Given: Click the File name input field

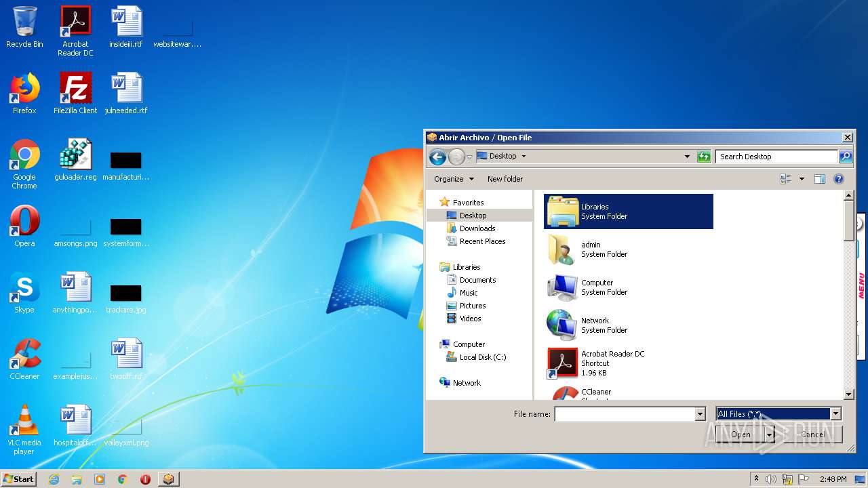Looking at the screenshot, I should pyautogui.click(x=625, y=414).
